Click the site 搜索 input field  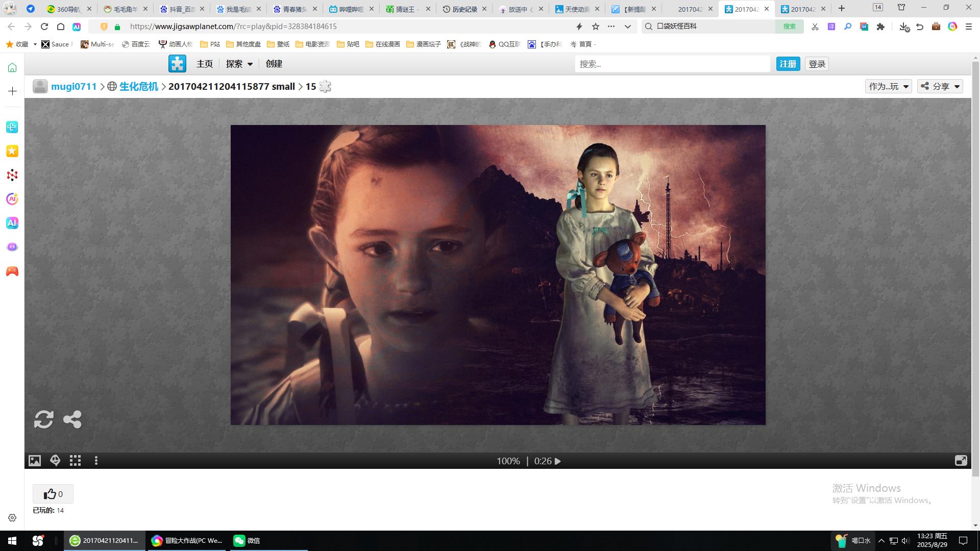tap(672, 64)
